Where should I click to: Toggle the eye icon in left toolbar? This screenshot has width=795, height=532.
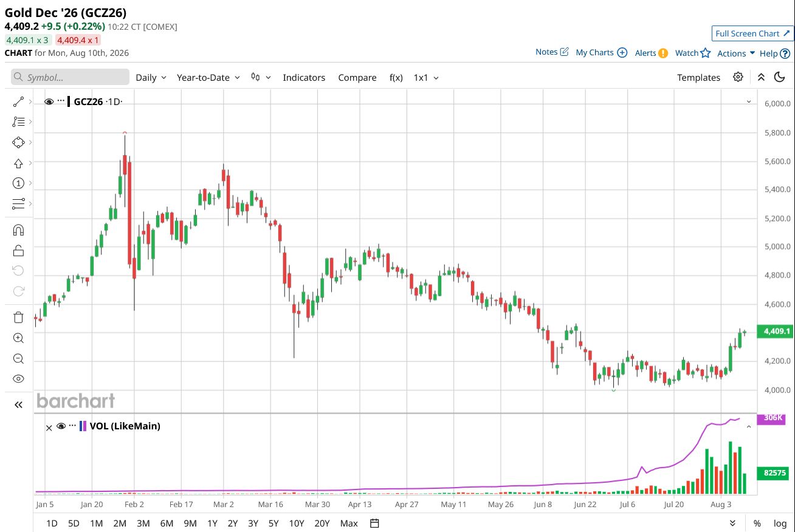coord(18,379)
